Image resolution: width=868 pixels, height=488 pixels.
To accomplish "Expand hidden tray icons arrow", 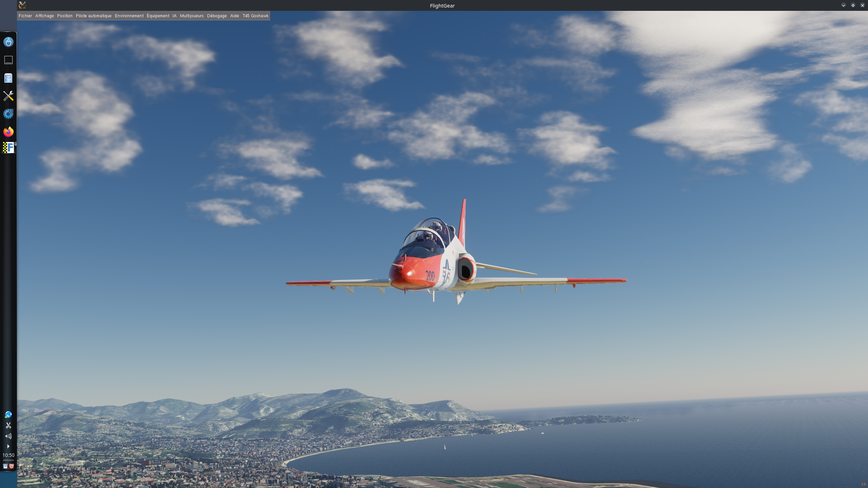I will (x=8, y=446).
